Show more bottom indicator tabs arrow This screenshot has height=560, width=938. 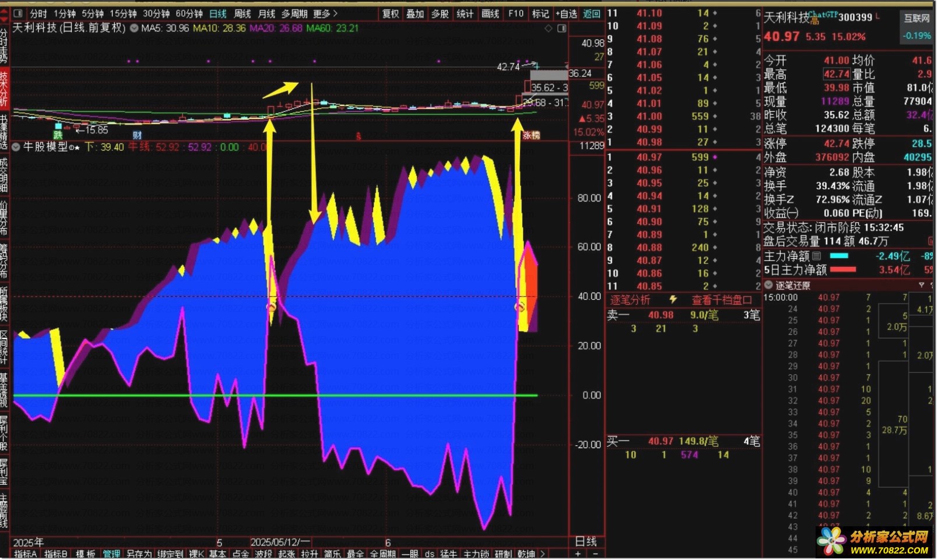(543, 554)
